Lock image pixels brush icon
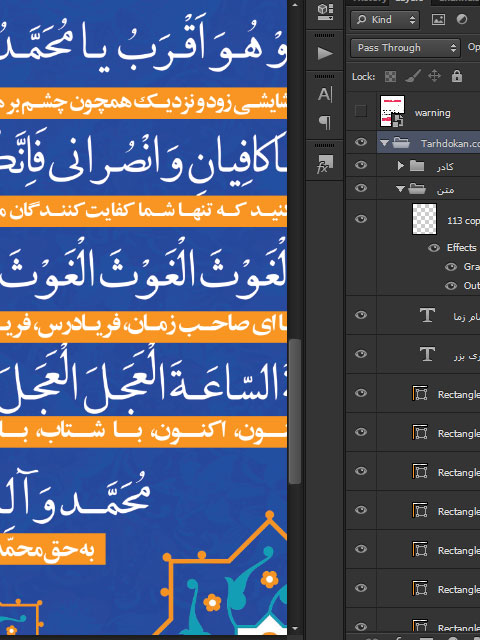Viewport: 480px width, 640px height. pos(412,76)
